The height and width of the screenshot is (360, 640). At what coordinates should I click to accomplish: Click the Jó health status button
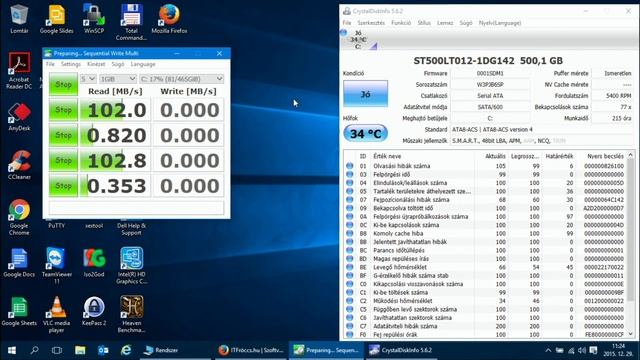(365, 94)
